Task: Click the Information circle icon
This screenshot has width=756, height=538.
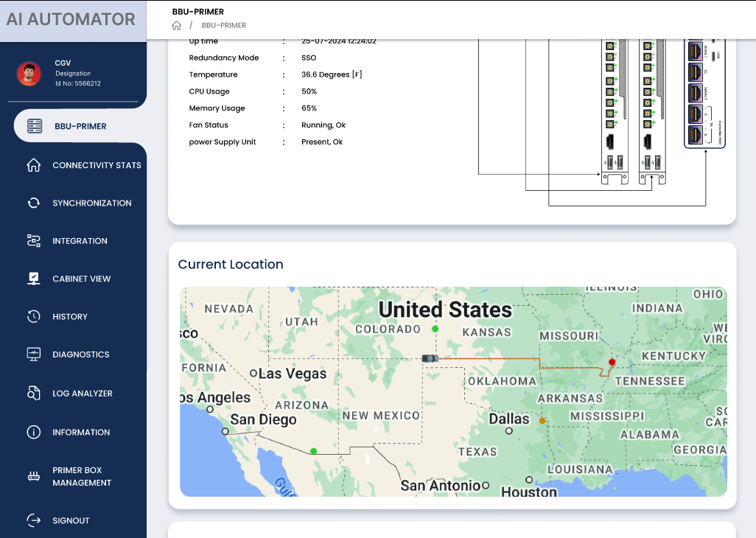Action: 33,433
